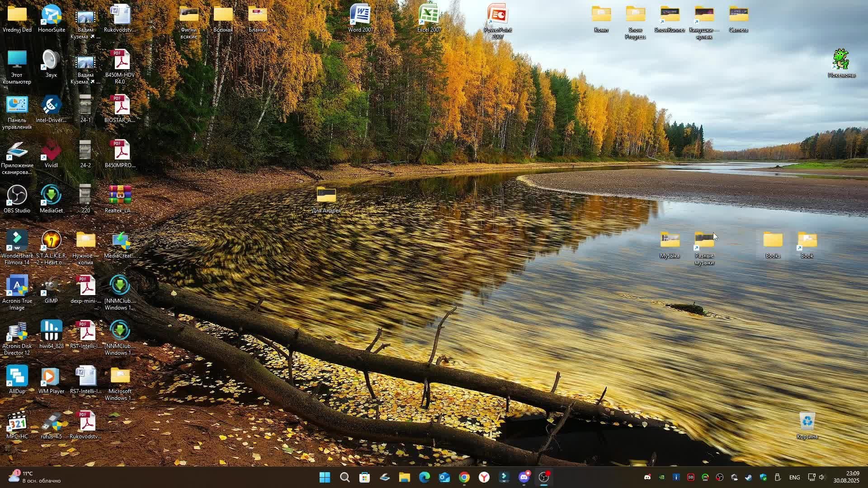Image resolution: width=868 pixels, height=488 pixels.
Task: Launch PowerPoint 2007 shortcut
Action: point(498,15)
